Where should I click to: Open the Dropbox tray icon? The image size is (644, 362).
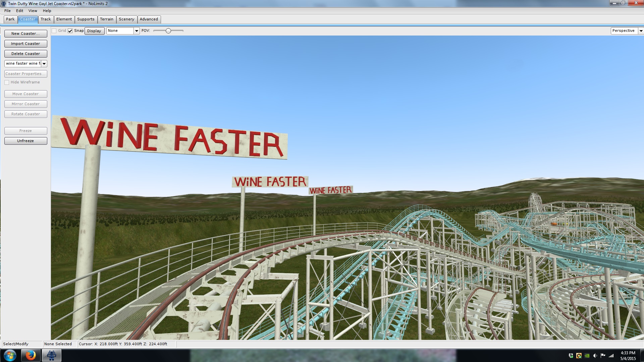coord(571,356)
